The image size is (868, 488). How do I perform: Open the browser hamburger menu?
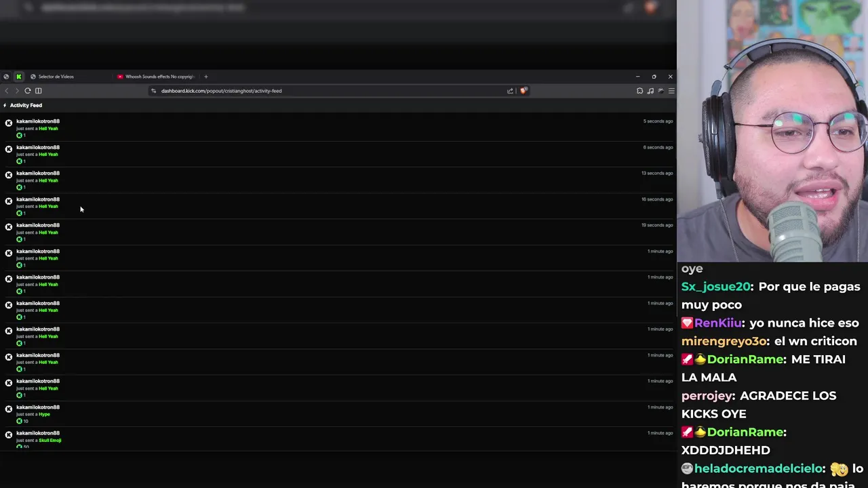pyautogui.click(x=671, y=91)
